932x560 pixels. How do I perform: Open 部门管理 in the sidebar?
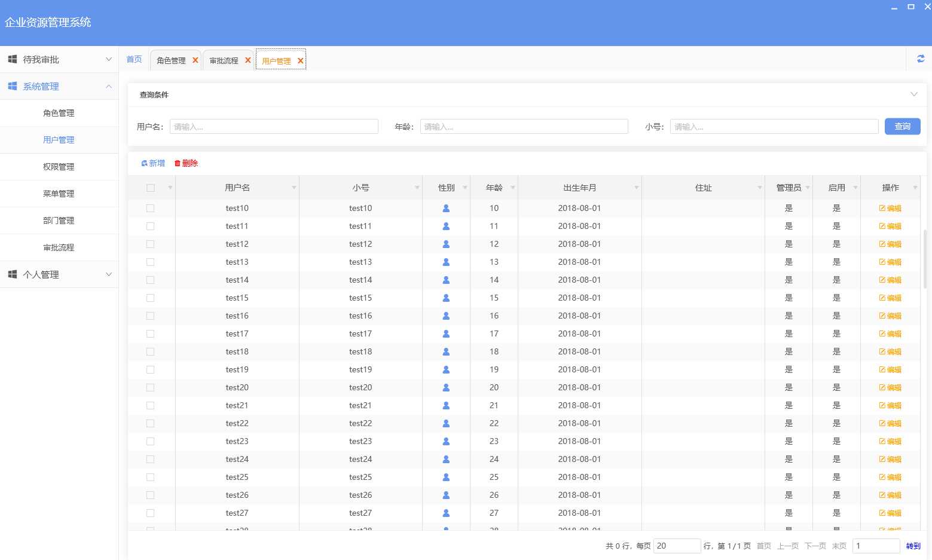[x=59, y=221]
